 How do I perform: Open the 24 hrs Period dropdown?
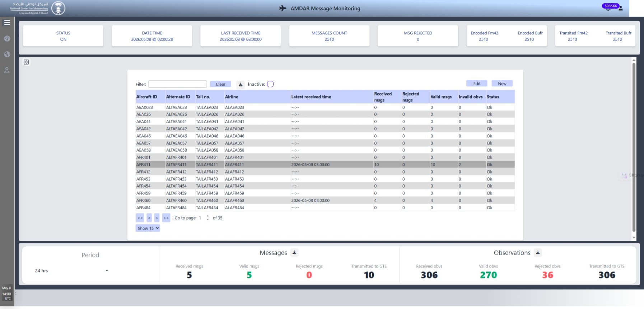click(x=71, y=271)
